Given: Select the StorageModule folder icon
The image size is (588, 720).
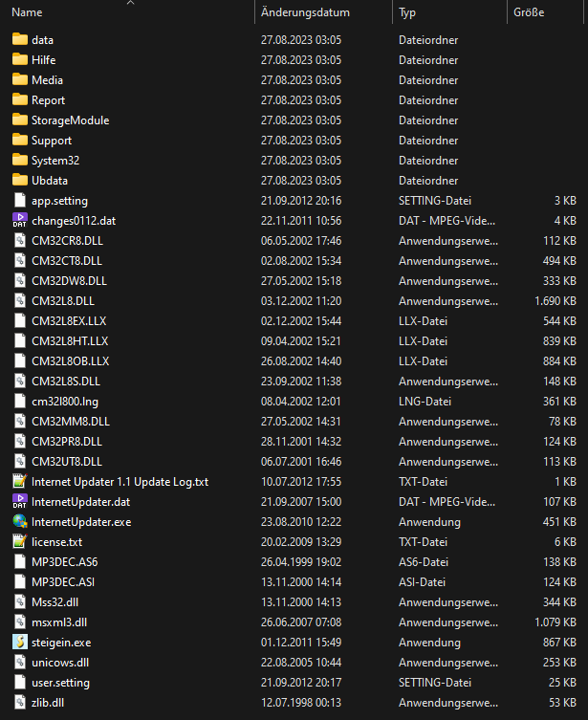Looking at the screenshot, I should [x=20, y=120].
